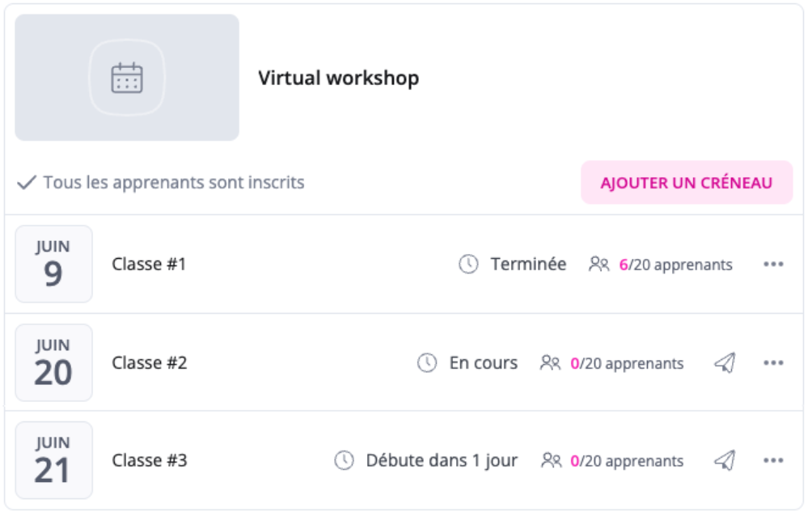Click the JUIN 9 date tile
Image resolution: width=812 pixels, height=512 pixels.
[x=54, y=264]
